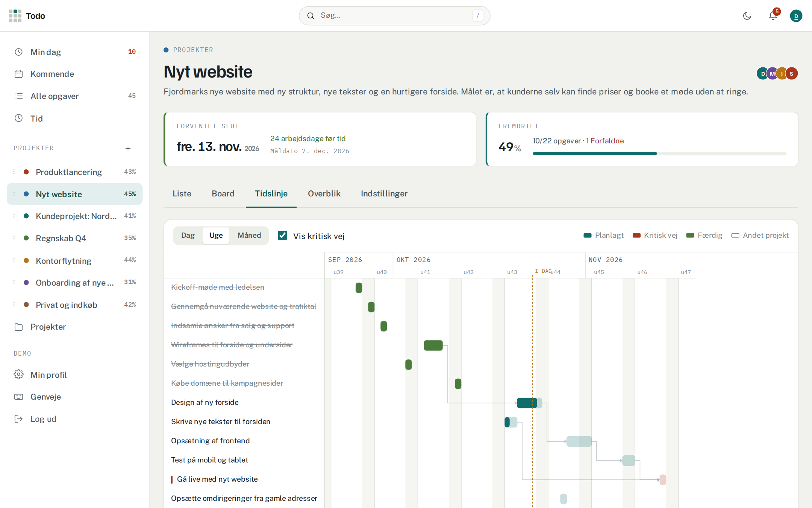
Task: Open Overblik tab
Action: pos(324,194)
